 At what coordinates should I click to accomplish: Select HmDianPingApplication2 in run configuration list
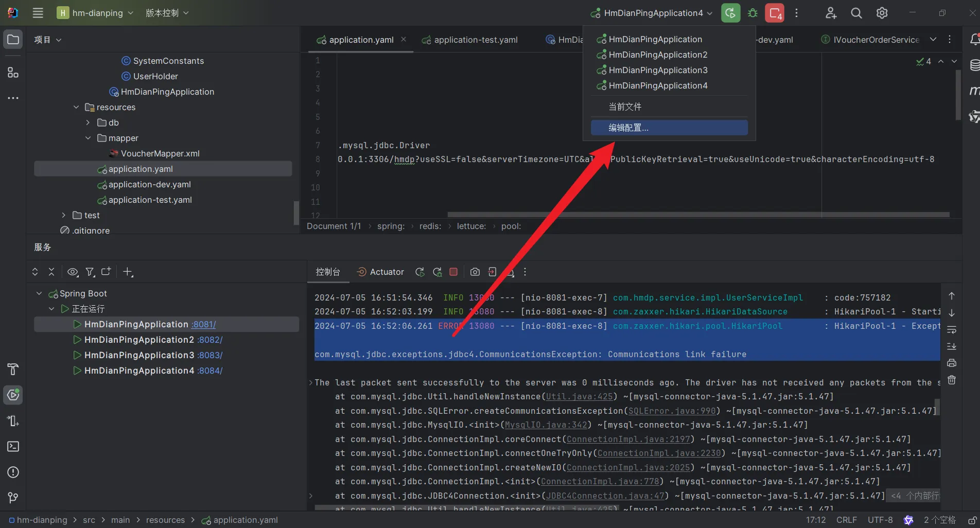pyautogui.click(x=669, y=55)
